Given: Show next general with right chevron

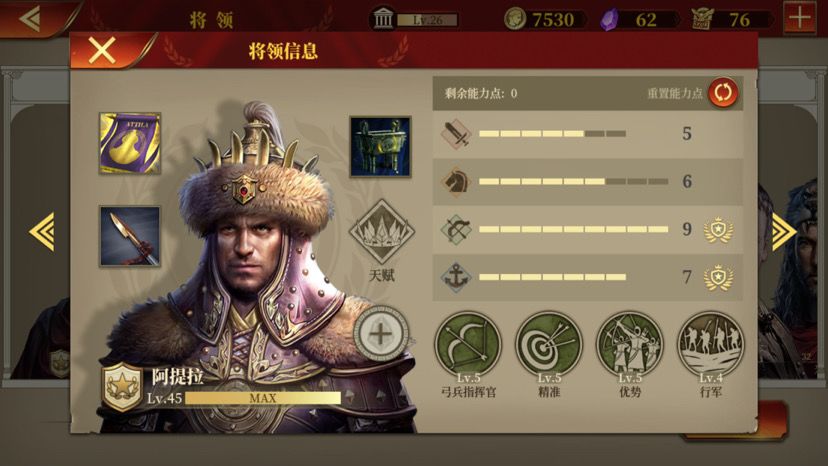Looking at the screenshot, I should [x=784, y=231].
